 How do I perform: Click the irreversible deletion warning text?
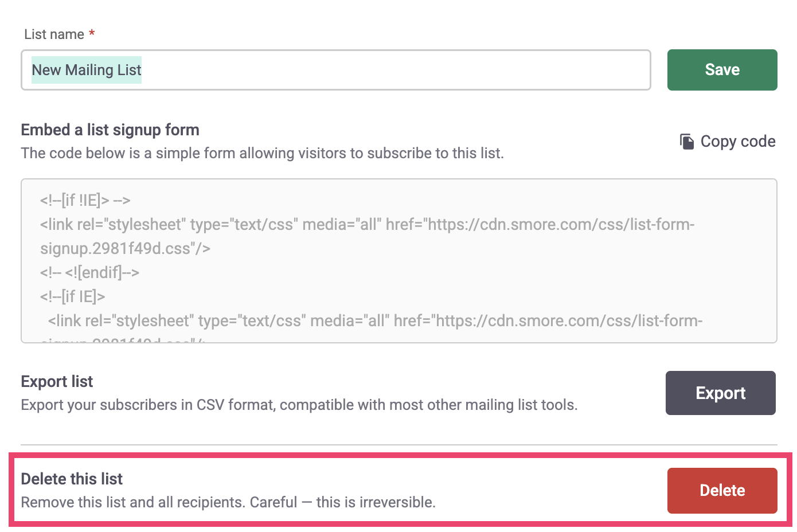(228, 503)
